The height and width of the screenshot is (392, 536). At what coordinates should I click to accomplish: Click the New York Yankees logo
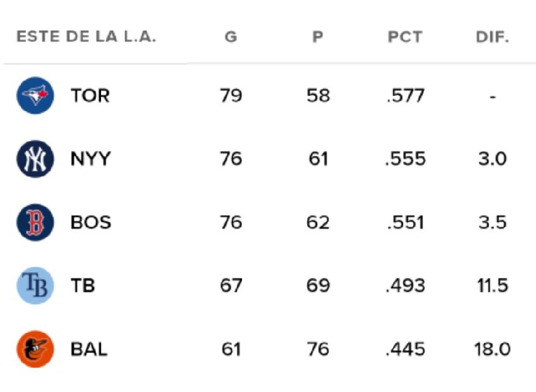coord(35,159)
